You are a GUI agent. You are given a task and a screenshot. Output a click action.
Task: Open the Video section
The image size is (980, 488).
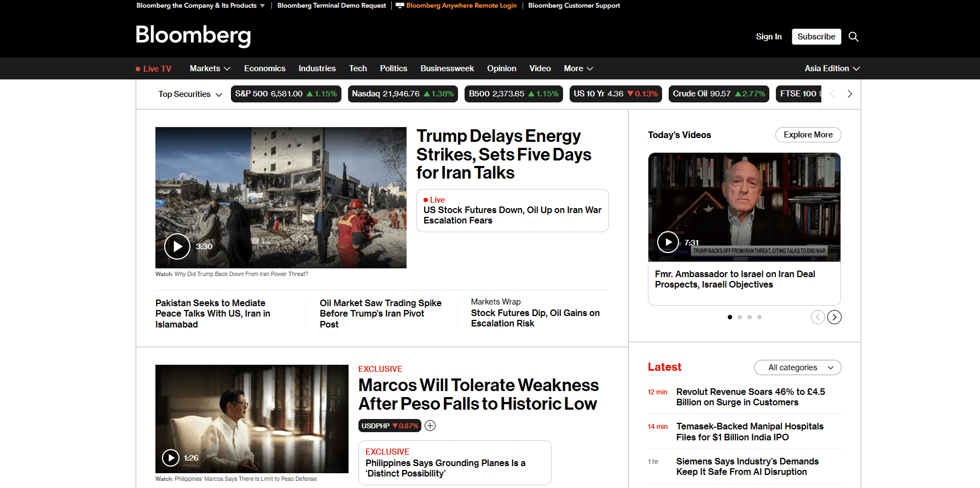click(x=540, y=68)
